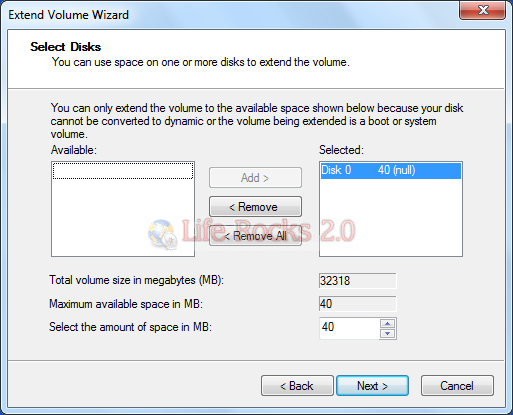The image size is (513, 415).
Task: Increase space amount with up spinner arrow
Action: (387, 323)
